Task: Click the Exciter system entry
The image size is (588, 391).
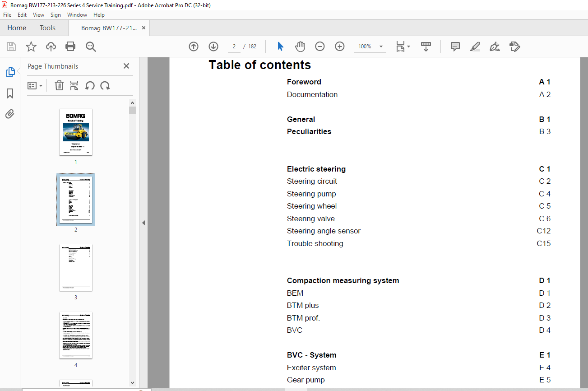Action: coord(311,368)
